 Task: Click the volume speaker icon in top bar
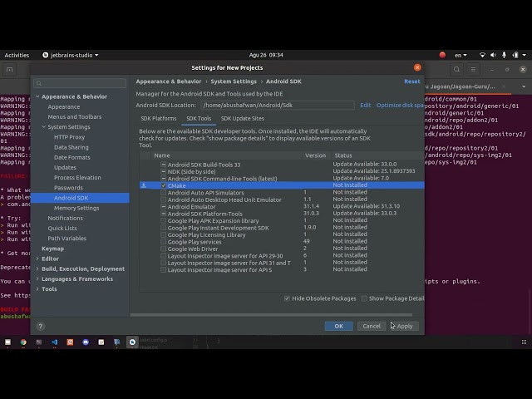pyautogui.click(x=493, y=55)
